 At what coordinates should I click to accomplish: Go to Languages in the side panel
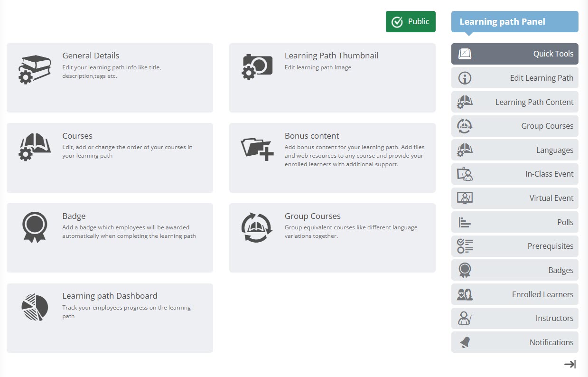coord(514,150)
